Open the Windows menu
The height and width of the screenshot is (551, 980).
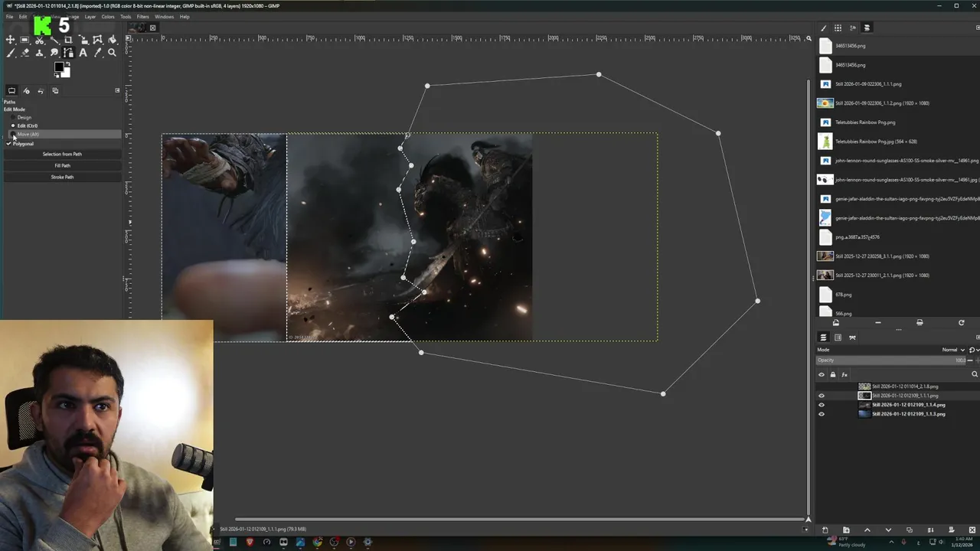point(165,16)
